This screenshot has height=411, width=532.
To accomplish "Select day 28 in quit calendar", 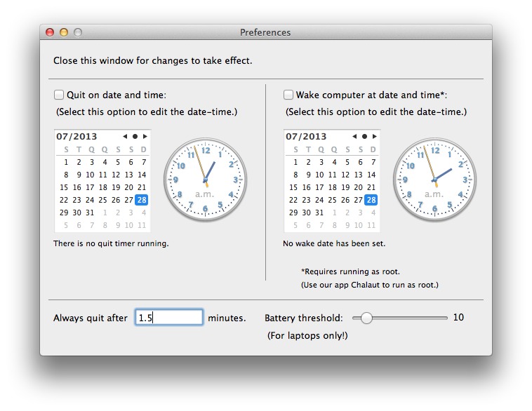I will 142,200.
